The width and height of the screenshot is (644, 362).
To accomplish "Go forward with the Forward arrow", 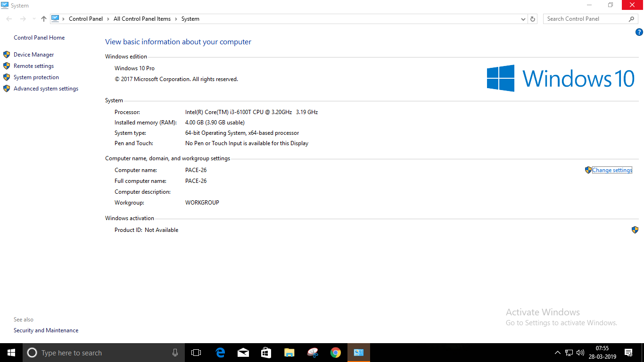I will [23, 19].
